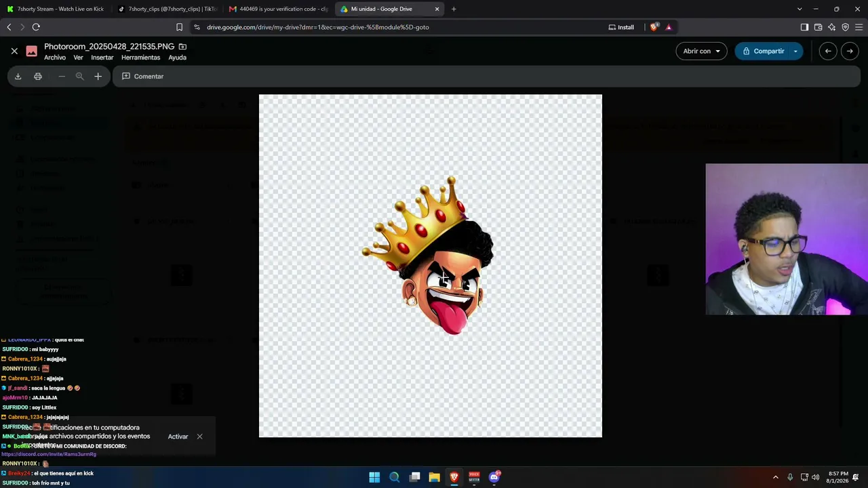Move file using the folder icon beside filename
Screen dimensions: 868x488
tap(182, 46)
